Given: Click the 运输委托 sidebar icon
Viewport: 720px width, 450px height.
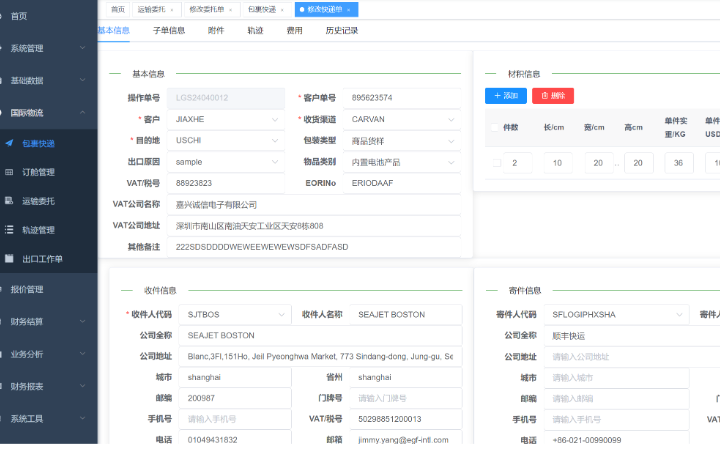Looking at the screenshot, I should [x=9, y=201].
